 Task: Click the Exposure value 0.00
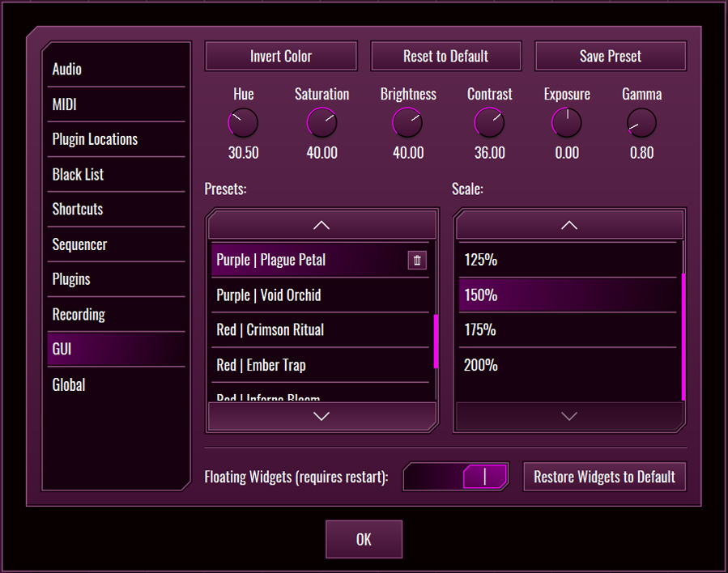click(567, 153)
